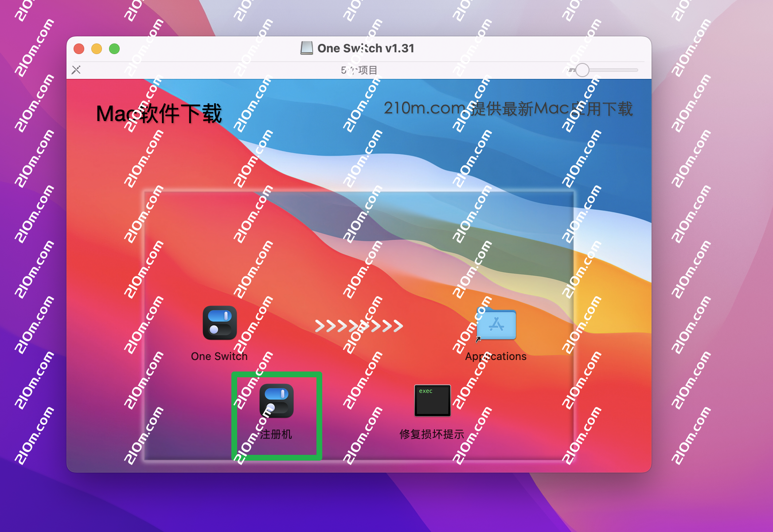The height and width of the screenshot is (532, 773).
Task: Click the 修复损坏提示 file name
Action: pyautogui.click(x=432, y=434)
